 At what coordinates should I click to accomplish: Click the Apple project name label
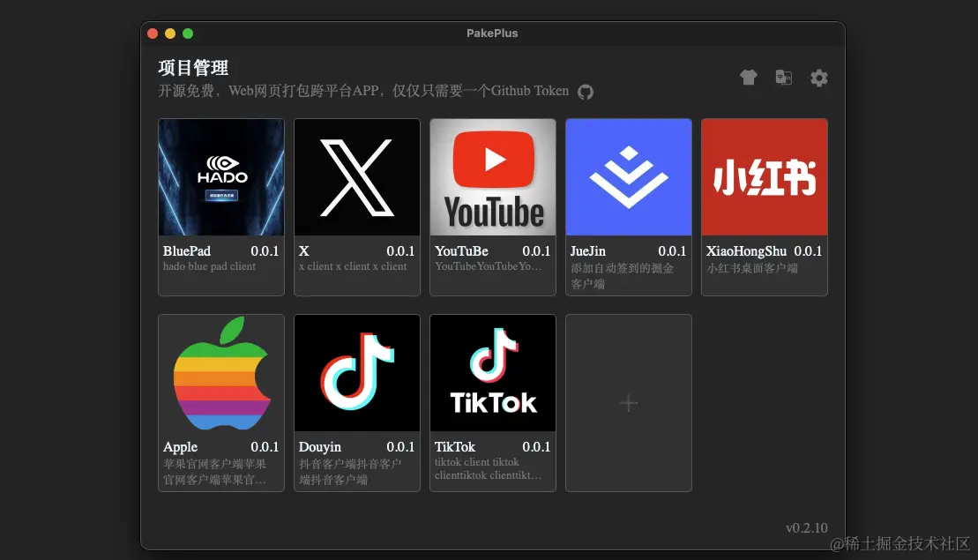tap(180, 447)
